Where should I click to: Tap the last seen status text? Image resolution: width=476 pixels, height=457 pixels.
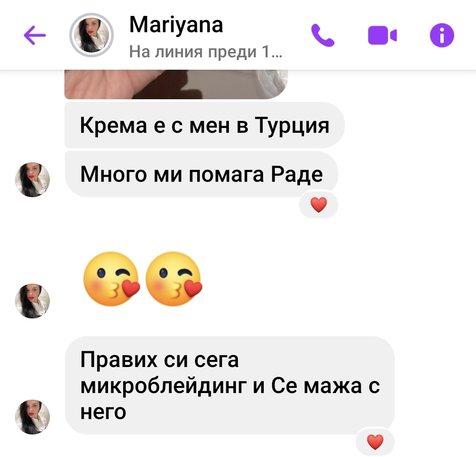pyautogui.click(x=206, y=52)
